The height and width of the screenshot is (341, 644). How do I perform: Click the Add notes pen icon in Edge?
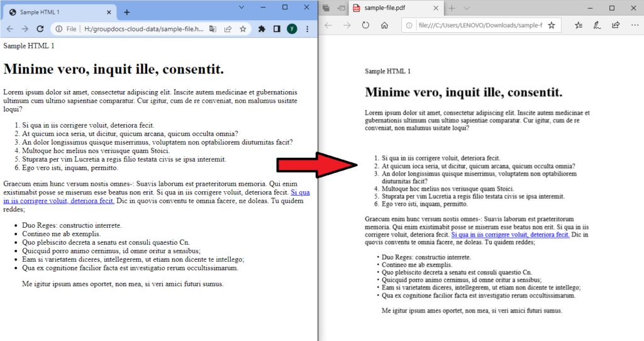coord(597,25)
